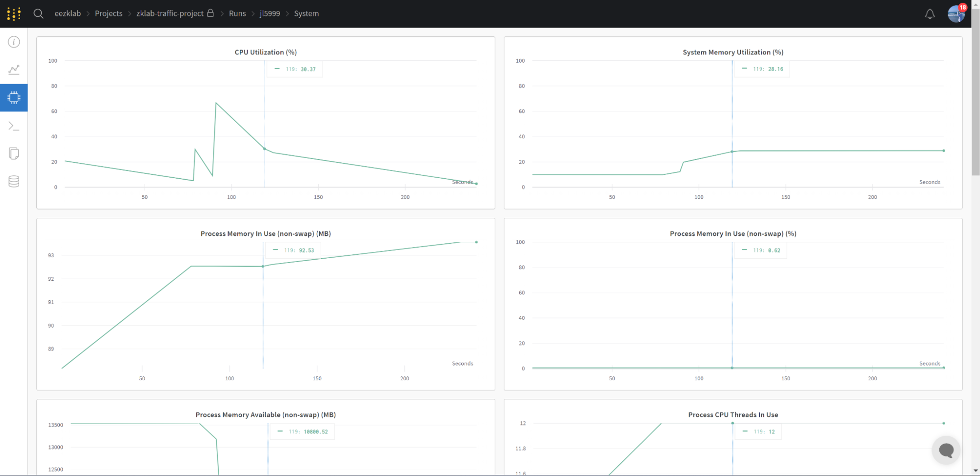Open the search magnifier icon
Image resolution: width=980 pixels, height=476 pixels.
pos(38,14)
